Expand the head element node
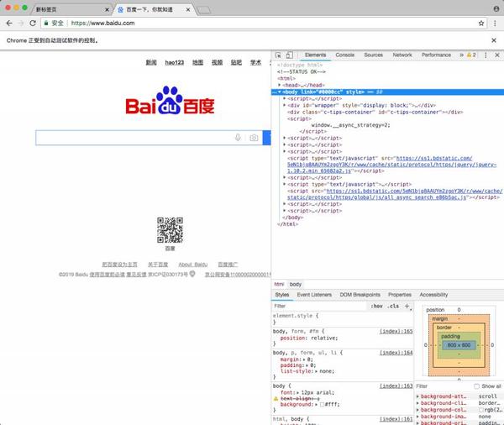The image size is (504, 425). coord(280,85)
